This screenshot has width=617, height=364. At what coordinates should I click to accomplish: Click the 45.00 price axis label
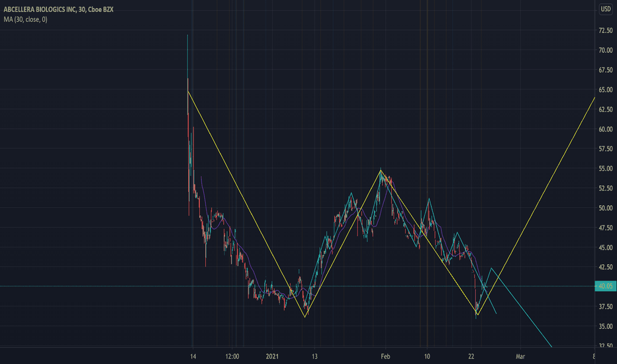[x=606, y=248]
